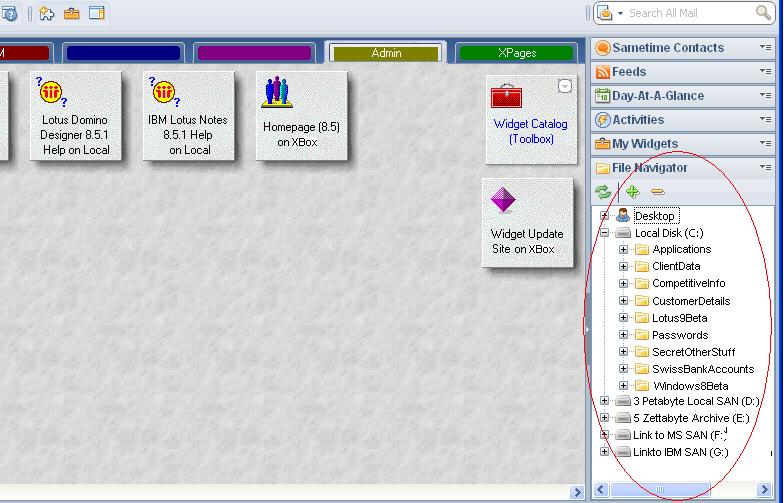Open Widget Update Site on XBox tile

click(527, 223)
